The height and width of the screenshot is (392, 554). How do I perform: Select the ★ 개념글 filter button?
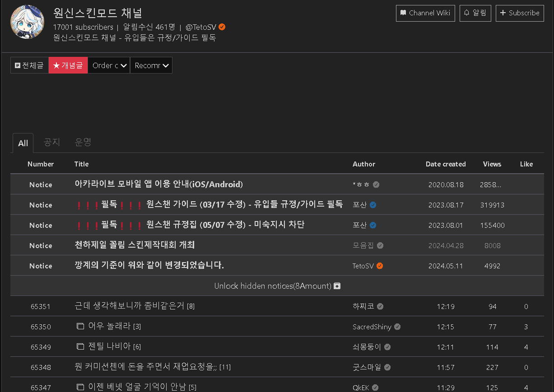(x=68, y=65)
